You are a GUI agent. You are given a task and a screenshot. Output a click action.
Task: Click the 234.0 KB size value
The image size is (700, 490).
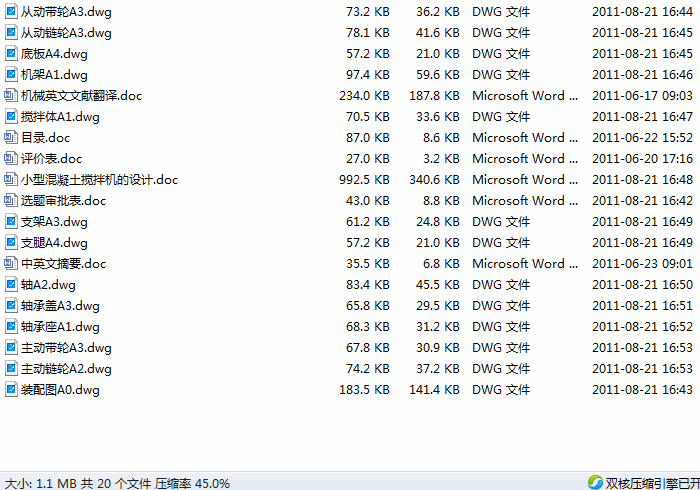tap(364, 96)
